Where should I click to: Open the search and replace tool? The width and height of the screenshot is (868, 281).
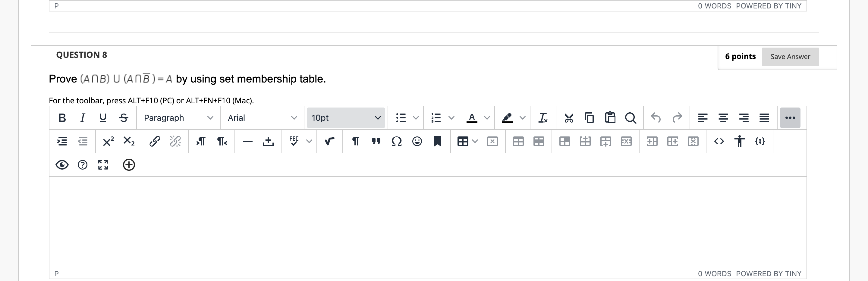click(x=631, y=118)
